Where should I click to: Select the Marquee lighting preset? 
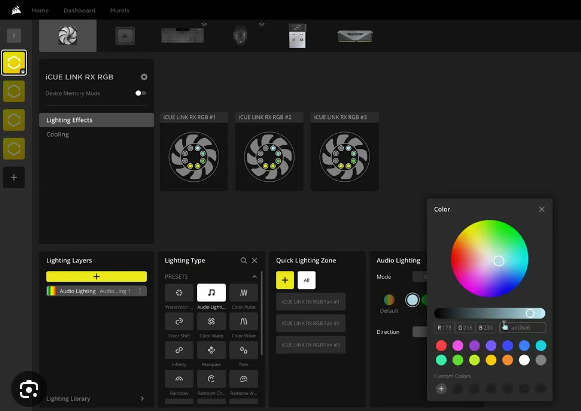point(211,350)
